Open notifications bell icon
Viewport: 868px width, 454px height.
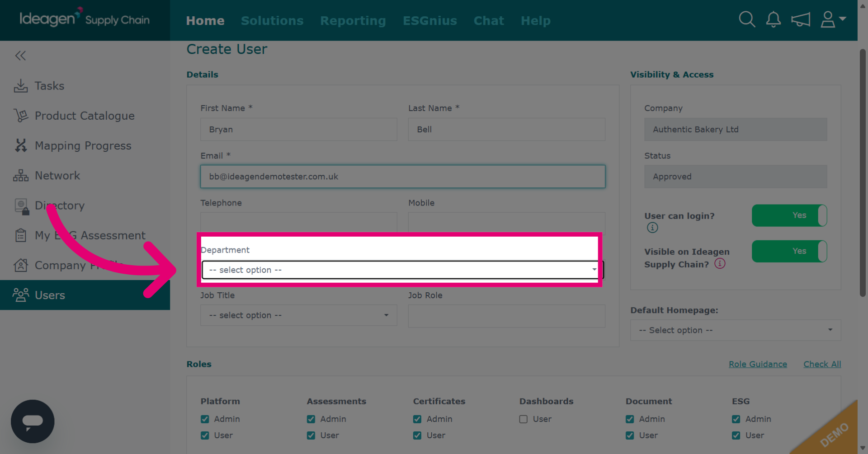(774, 19)
